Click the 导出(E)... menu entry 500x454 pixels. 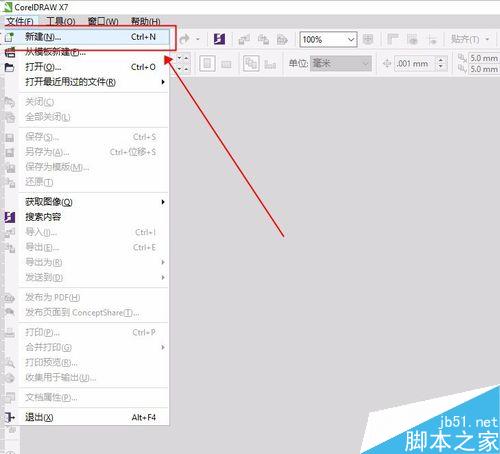point(87,247)
